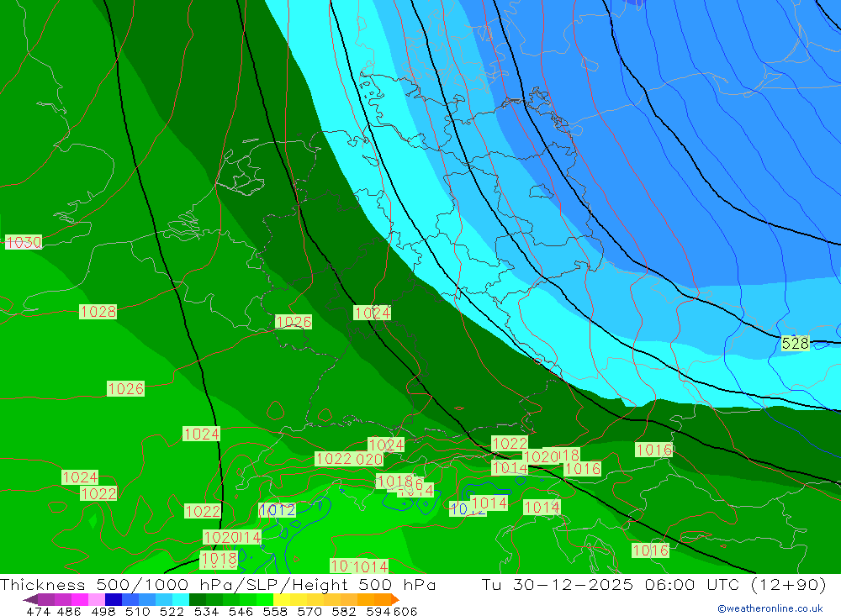Click the weatheronline.co.uk copyright link
This screenshot has height=616, width=841.
[770, 608]
